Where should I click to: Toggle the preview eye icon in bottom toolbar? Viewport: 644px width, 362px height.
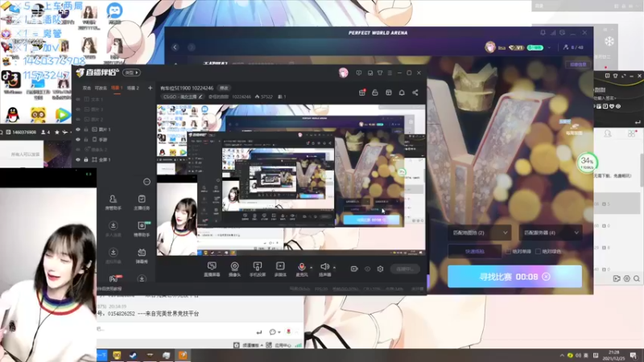coord(367,269)
